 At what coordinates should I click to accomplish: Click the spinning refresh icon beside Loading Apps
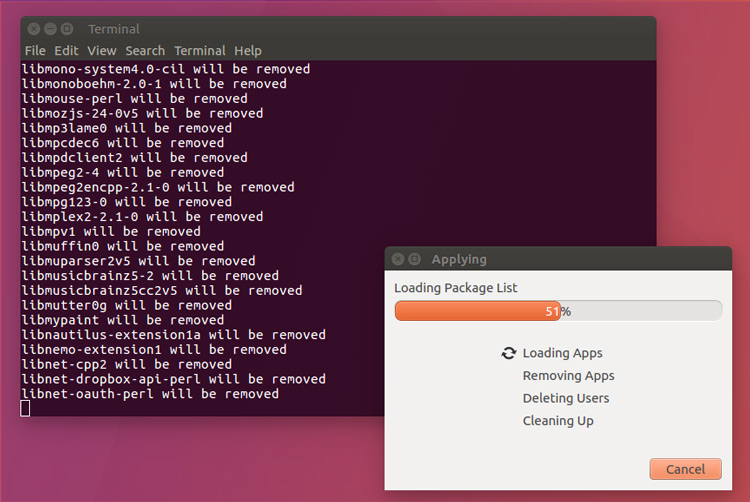pyautogui.click(x=509, y=353)
